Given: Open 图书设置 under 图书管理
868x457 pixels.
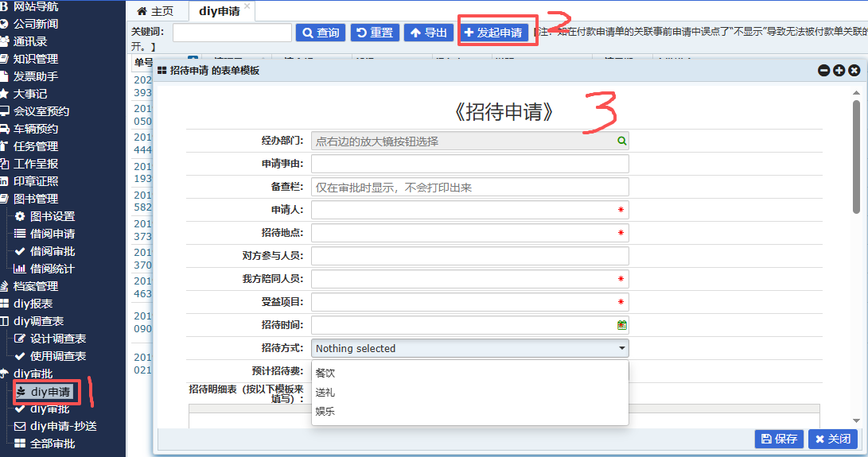Looking at the screenshot, I should tap(53, 216).
